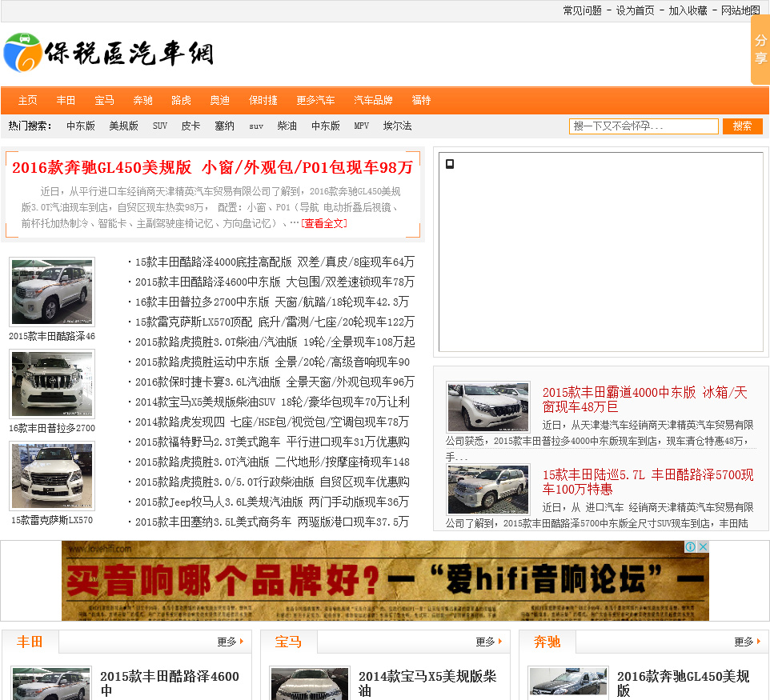Go to 主页 in navigation bar
The image size is (770, 700).
(27, 100)
